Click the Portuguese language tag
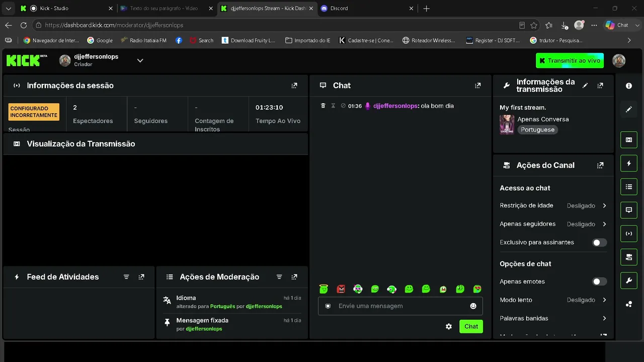 [537, 130]
